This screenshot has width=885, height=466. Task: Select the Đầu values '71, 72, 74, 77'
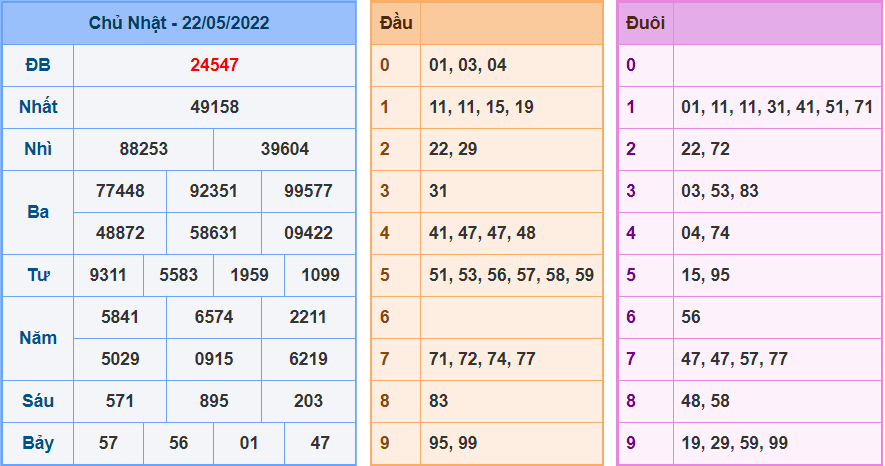click(x=482, y=359)
